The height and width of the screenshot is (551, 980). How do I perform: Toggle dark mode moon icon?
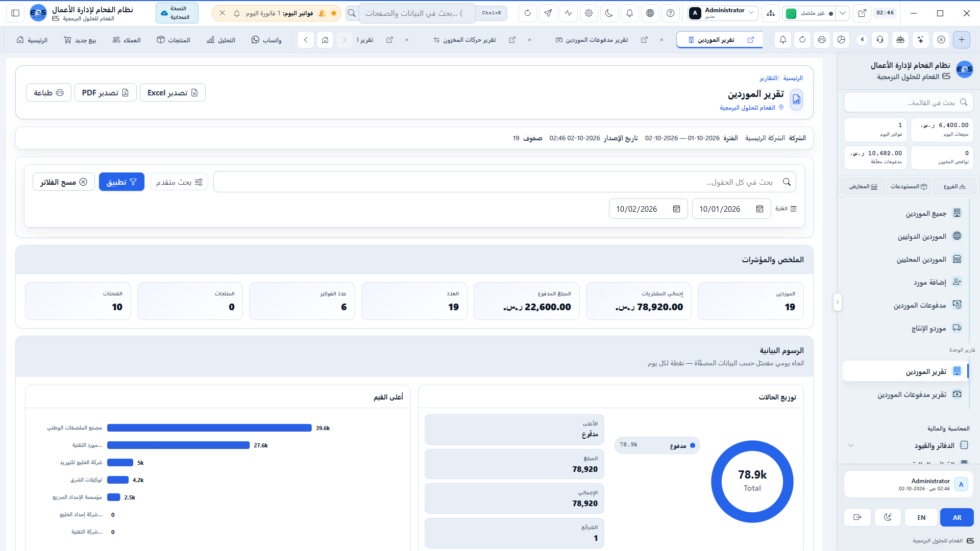(x=609, y=13)
